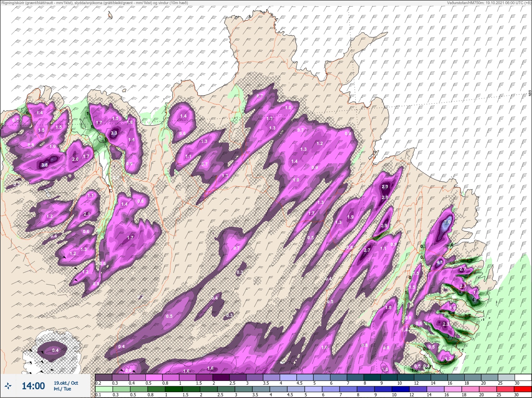Image resolution: width=532 pixels, height=398 pixels.
Task: Pick the upper legend swatch between 0.5 and 0.8
Action: click(x=154, y=377)
